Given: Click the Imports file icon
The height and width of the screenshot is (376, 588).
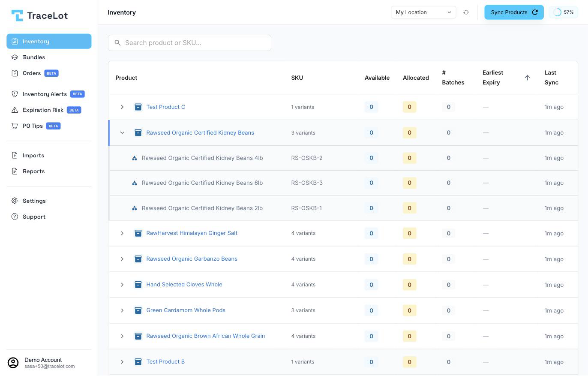Looking at the screenshot, I should click(15, 156).
